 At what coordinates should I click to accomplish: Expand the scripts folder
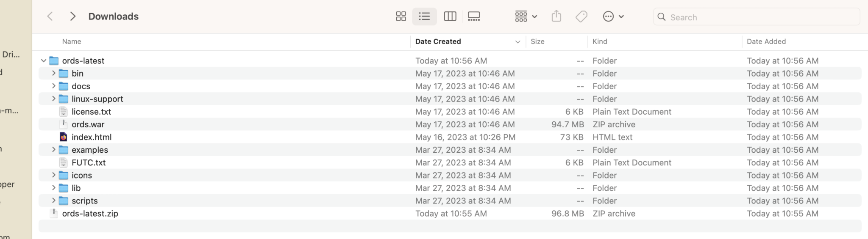coord(53,201)
